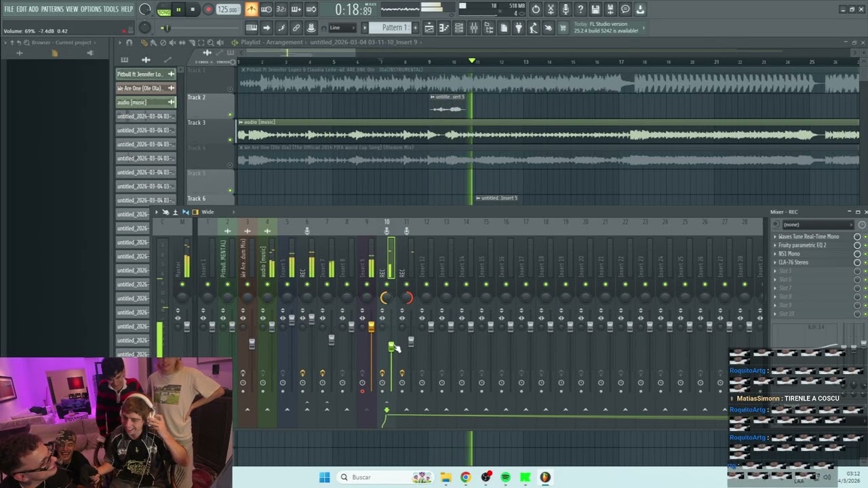Open the channel rack view icon

click(458, 28)
